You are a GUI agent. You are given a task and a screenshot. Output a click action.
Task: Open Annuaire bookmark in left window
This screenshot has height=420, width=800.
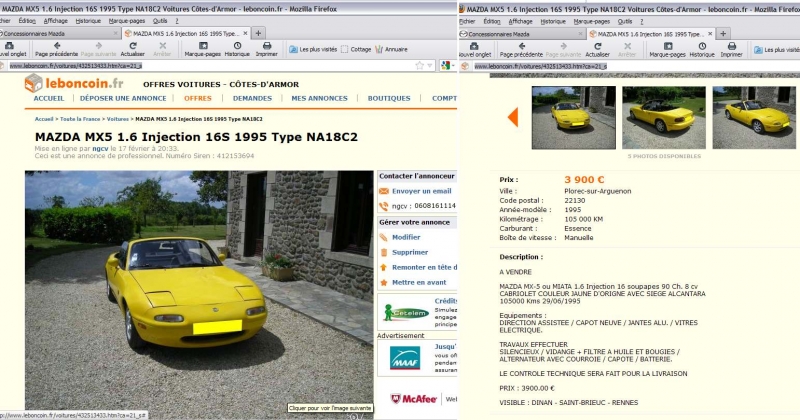[x=391, y=50]
